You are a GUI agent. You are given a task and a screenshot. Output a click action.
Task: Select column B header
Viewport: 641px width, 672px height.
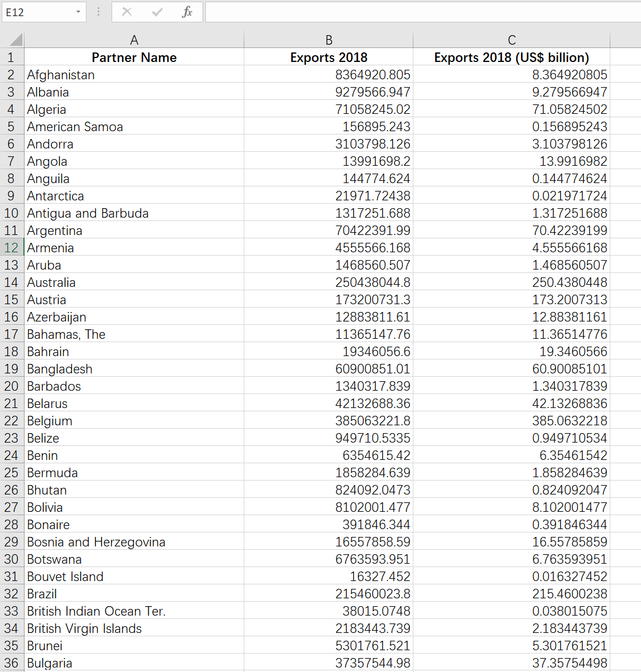(329, 40)
